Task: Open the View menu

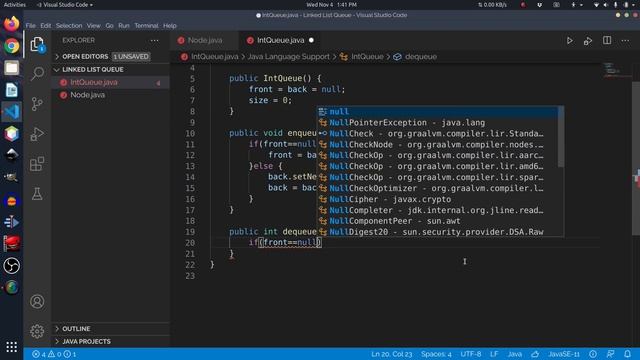Action: point(93,26)
